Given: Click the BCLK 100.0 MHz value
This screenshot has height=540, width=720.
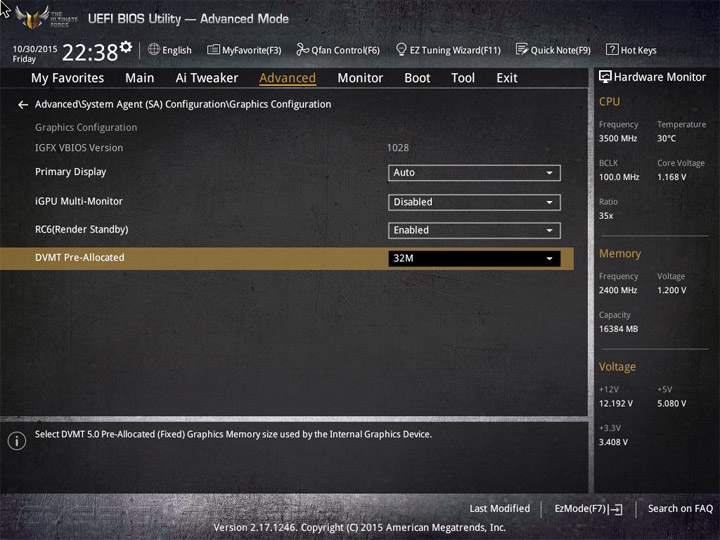Looking at the screenshot, I should tap(619, 177).
